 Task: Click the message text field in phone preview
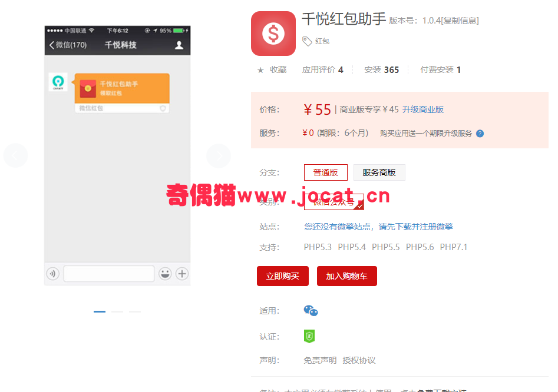[x=109, y=274]
